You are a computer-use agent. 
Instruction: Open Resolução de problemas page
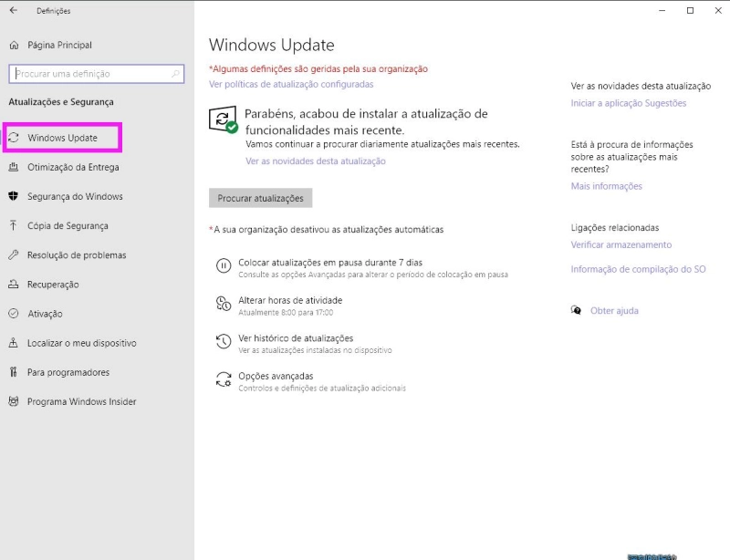tap(77, 255)
